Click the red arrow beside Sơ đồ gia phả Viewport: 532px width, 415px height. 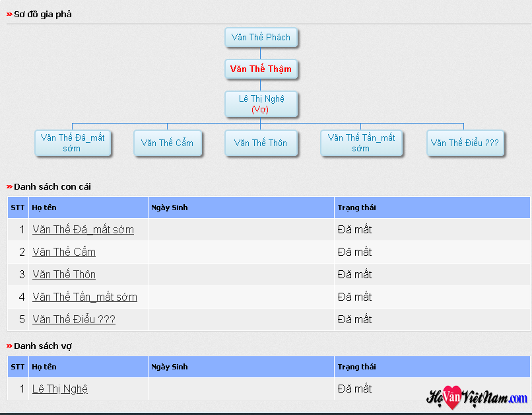[9, 15]
